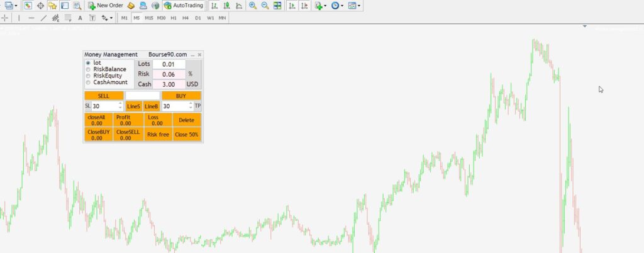Toggle chart shift icon
Screen dimensions: 644x253
(304, 6)
